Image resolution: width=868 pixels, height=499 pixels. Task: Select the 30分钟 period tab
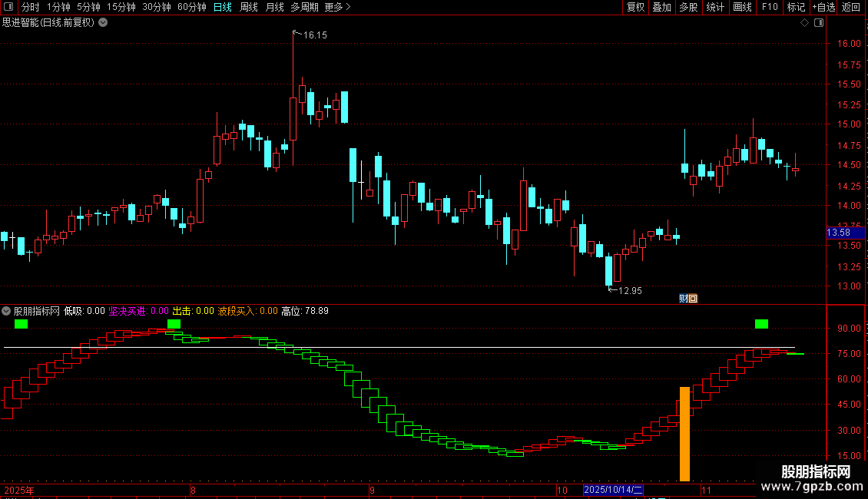click(156, 7)
